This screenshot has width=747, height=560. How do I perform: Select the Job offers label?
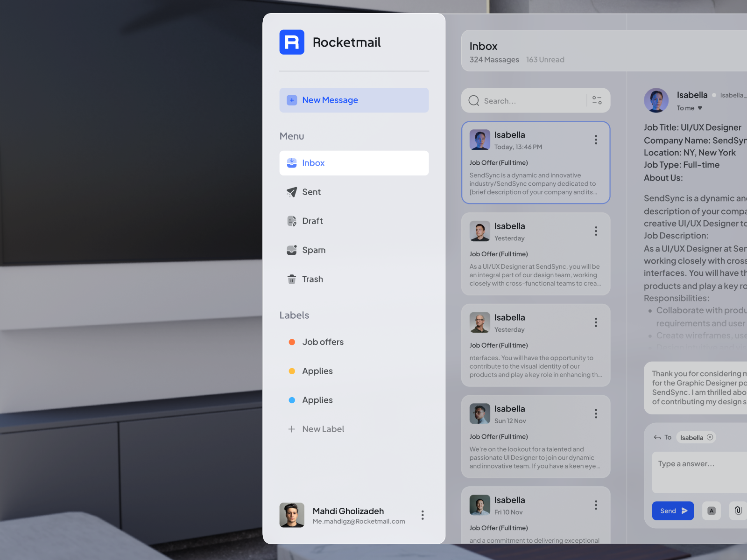coord(323,342)
